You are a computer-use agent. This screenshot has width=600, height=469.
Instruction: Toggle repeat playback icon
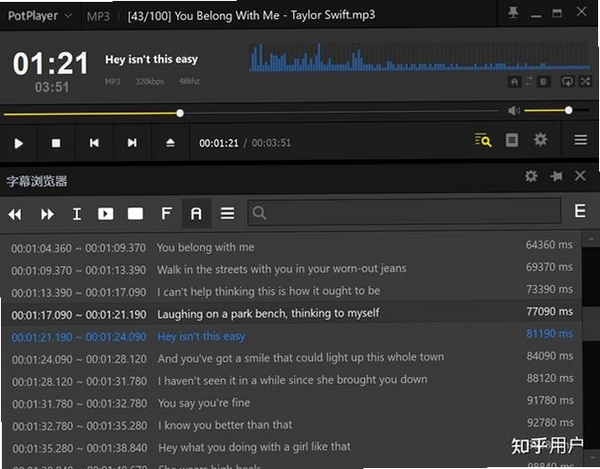[x=567, y=81]
